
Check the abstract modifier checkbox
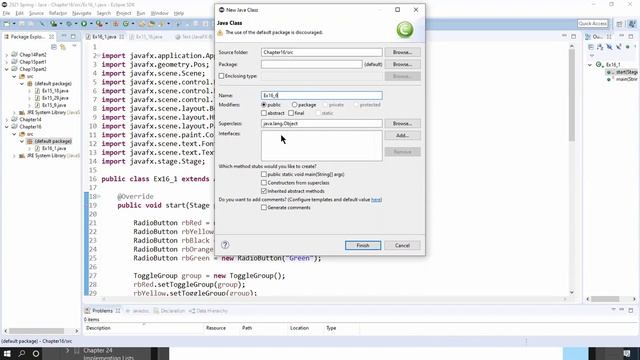(x=264, y=113)
